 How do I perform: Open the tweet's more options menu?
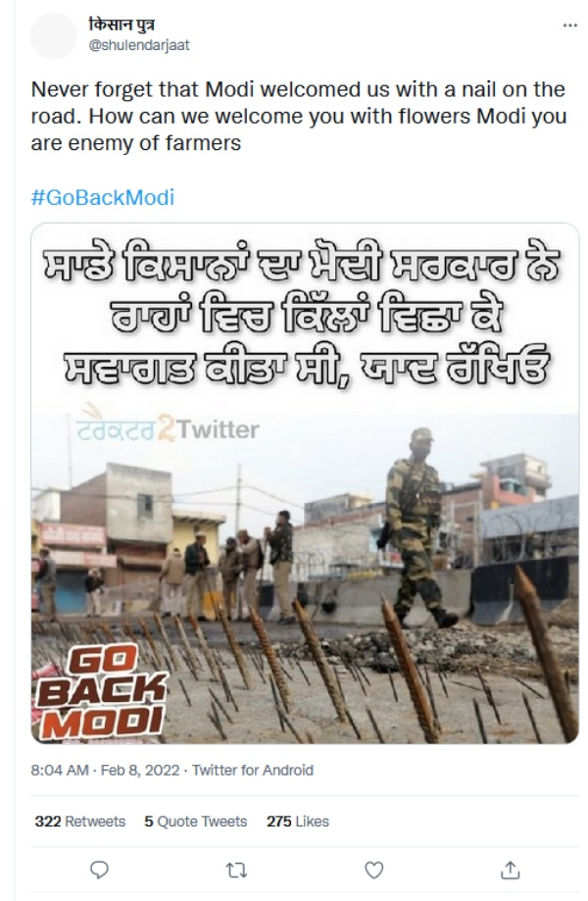pos(569,25)
